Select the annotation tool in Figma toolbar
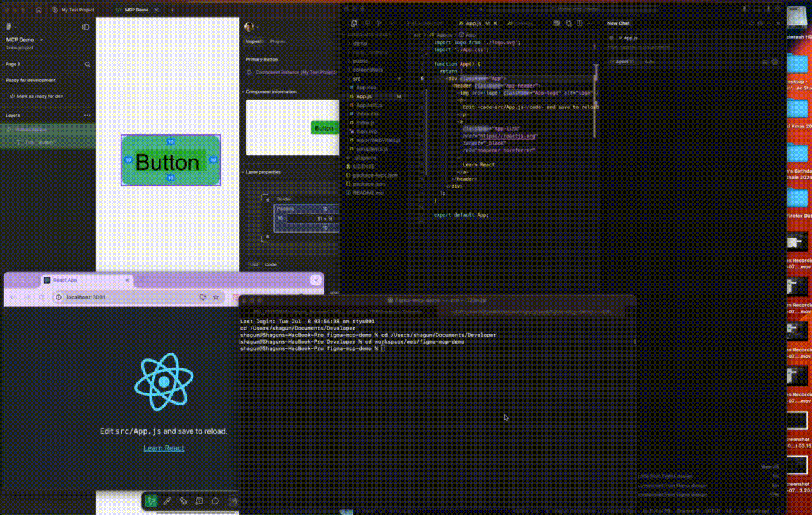Screen dimensions: 812x515 point(199,501)
